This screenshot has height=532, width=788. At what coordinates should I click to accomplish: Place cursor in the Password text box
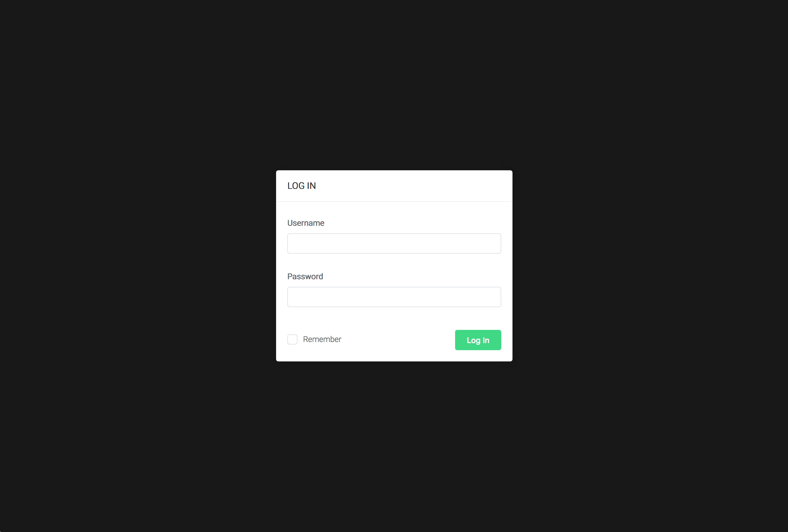click(x=394, y=297)
